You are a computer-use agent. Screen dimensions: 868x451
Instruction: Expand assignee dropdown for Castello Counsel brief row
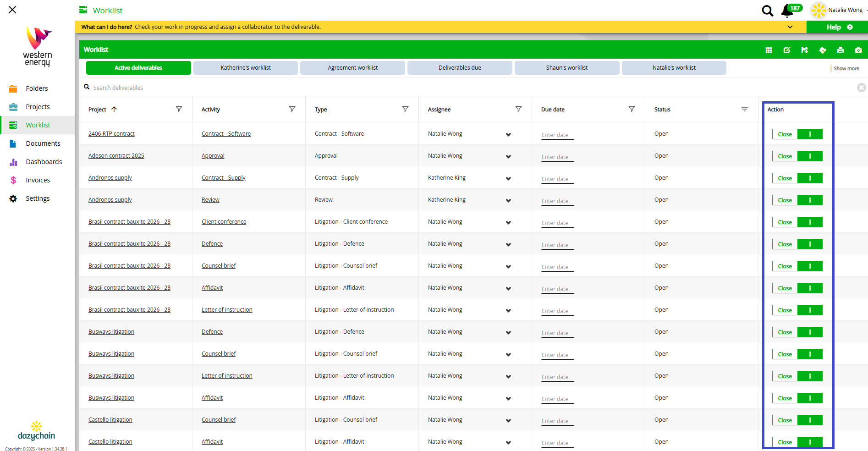coord(508,420)
